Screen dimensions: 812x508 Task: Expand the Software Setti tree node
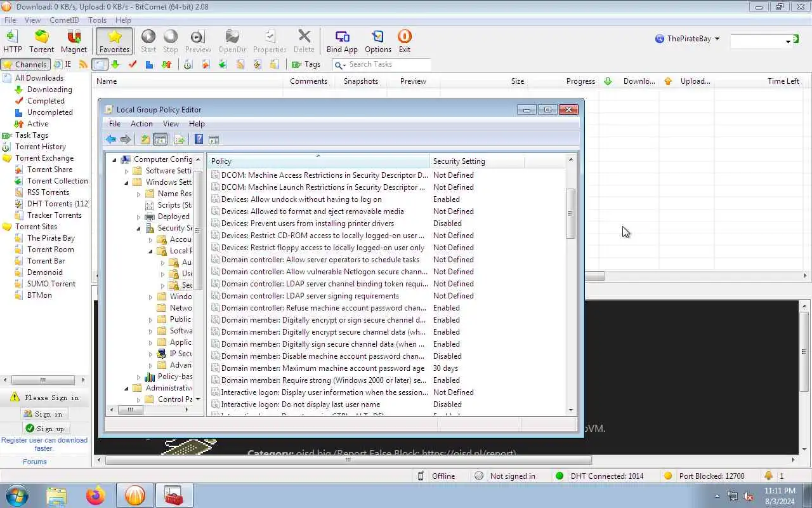coord(126,171)
